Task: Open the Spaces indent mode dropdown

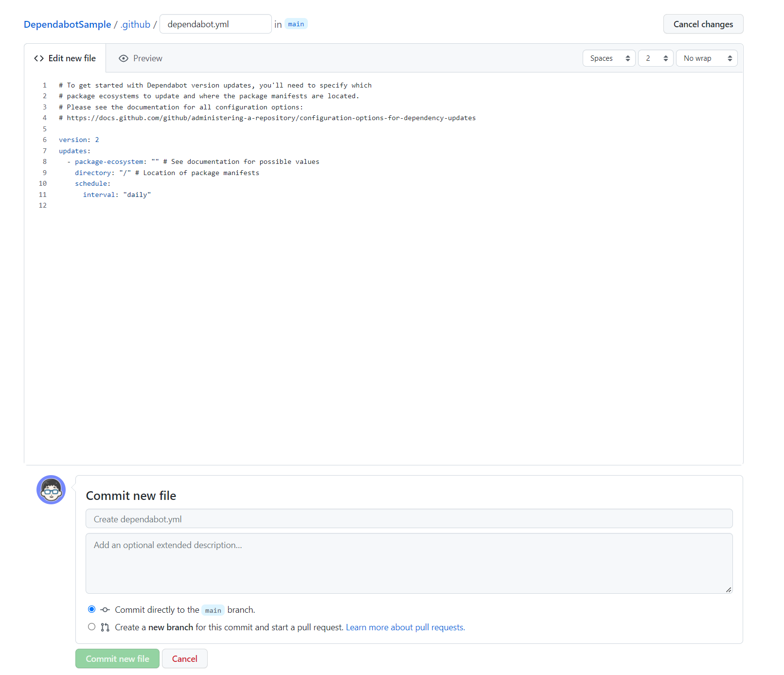Action: pyautogui.click(x=608, y=58)
